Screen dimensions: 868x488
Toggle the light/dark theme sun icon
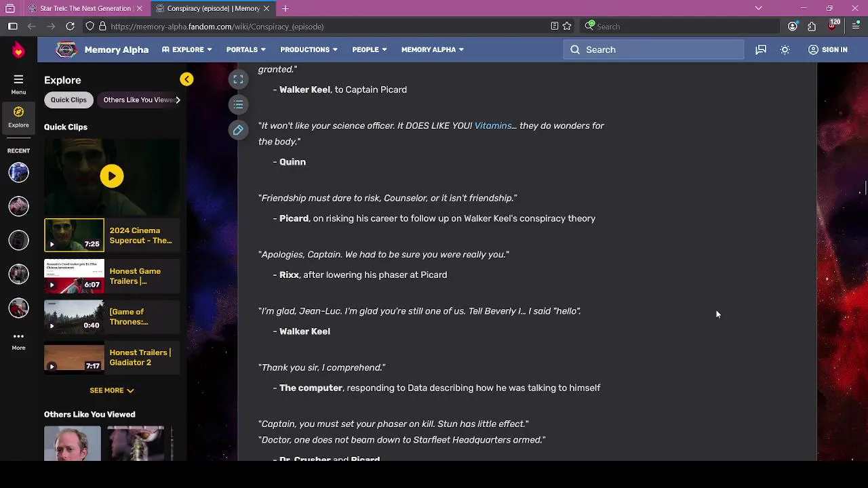785,49
